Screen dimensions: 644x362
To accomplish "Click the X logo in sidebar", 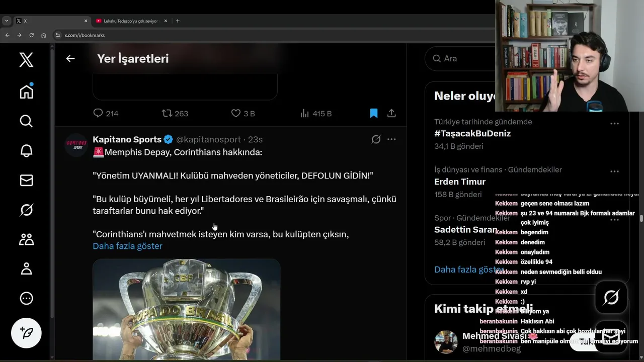I will click(26, 60).
